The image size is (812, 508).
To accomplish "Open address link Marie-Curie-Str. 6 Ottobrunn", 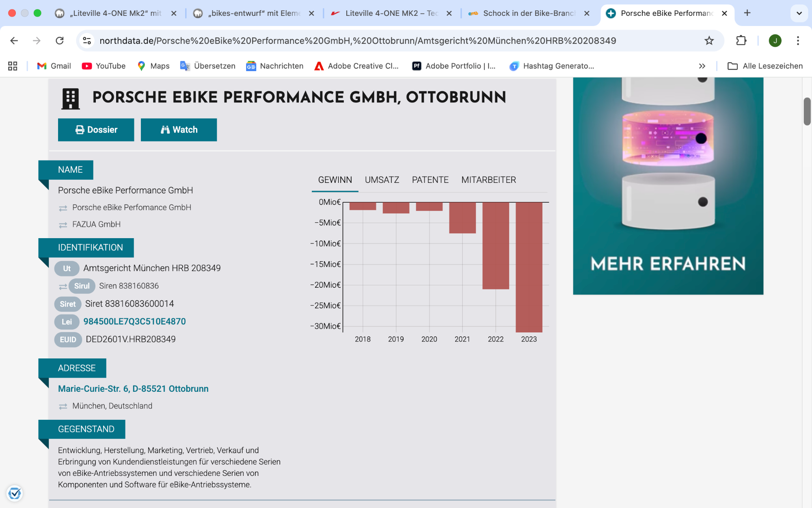I will (133, 389).
